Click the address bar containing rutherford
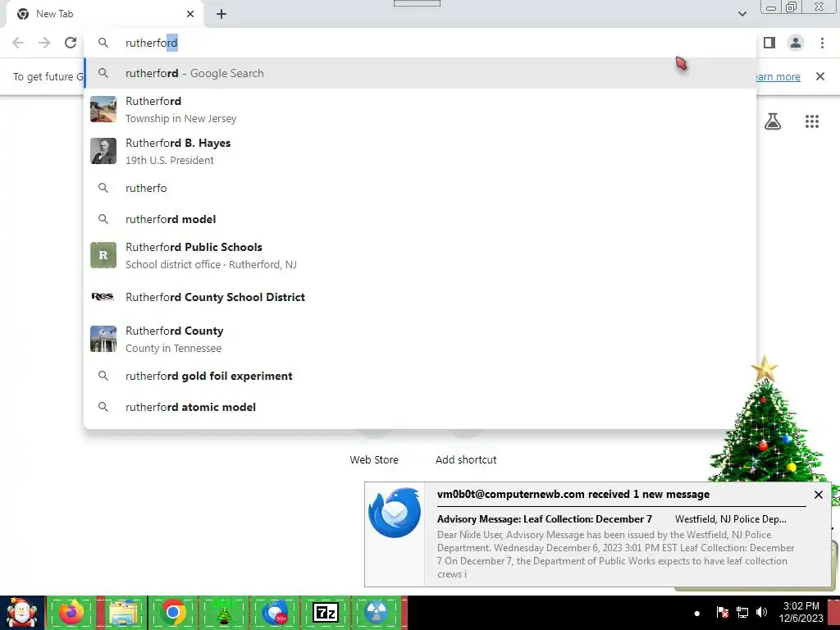This screenshot has width=840, height=630. pos(421,43)
